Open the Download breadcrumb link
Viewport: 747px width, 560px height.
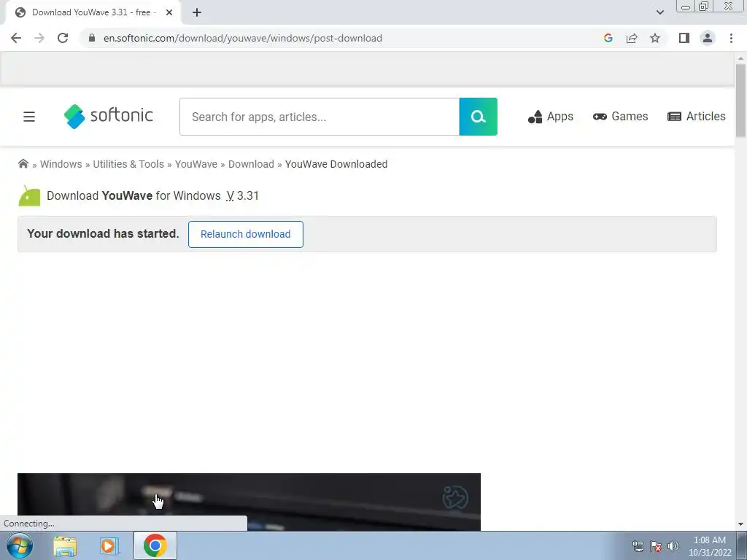tap(251, 164)
